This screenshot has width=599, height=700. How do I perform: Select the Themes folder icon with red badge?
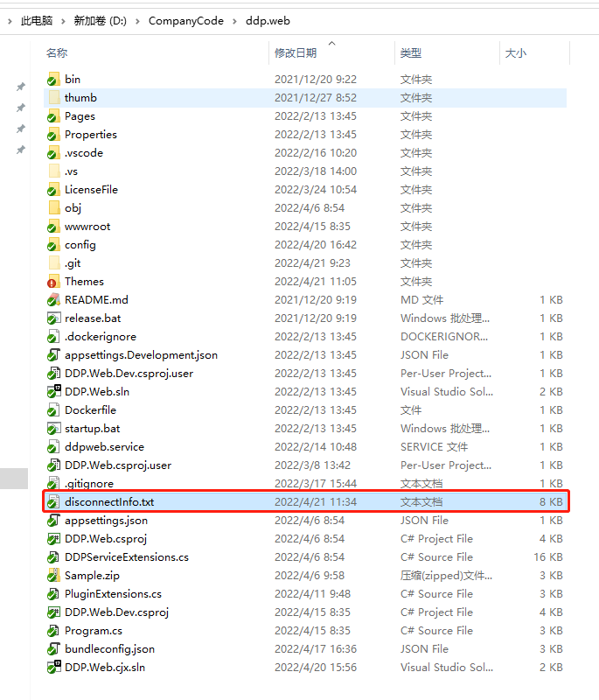tap(53, 282)
